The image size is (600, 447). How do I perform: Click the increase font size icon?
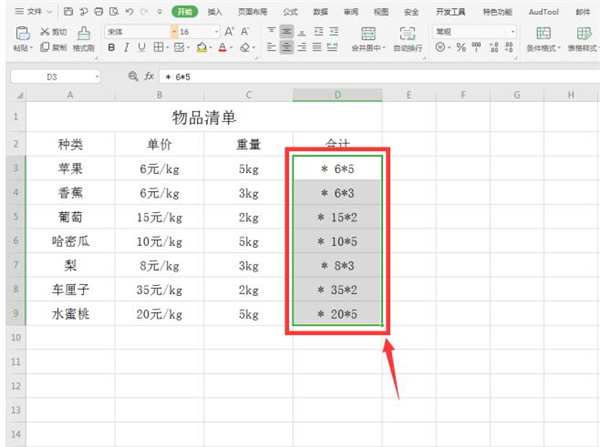click(228, 31)
